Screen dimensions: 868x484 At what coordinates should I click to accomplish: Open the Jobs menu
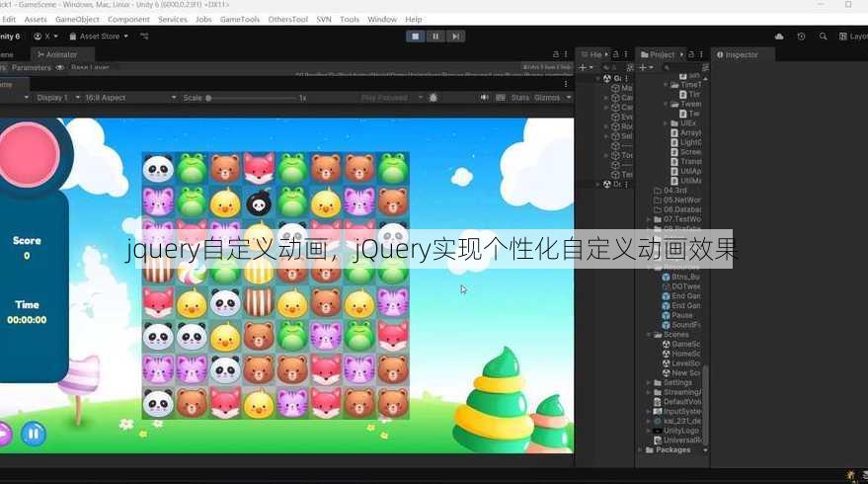click(203, 20)
